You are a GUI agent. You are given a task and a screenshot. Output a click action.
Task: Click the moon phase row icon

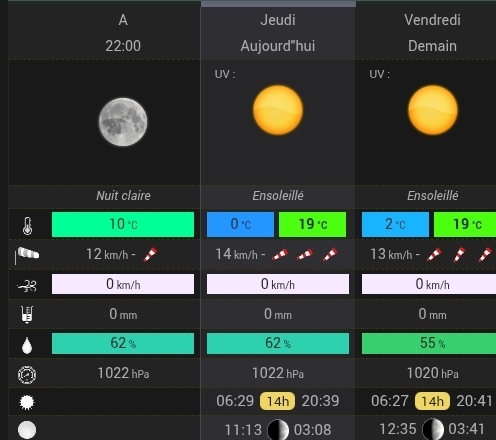pos(27,430)
